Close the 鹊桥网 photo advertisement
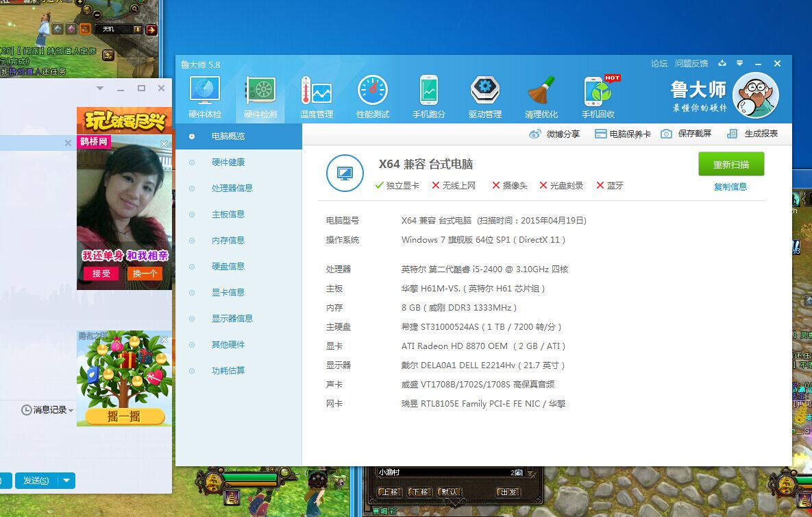Viewport: 812px width, 517px height. point(164,143)
